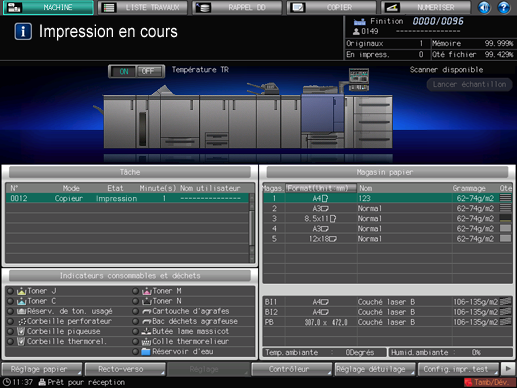Click Toner M status indicator circle
Viewport: 517px width, 388px height.
click(135, 291)
